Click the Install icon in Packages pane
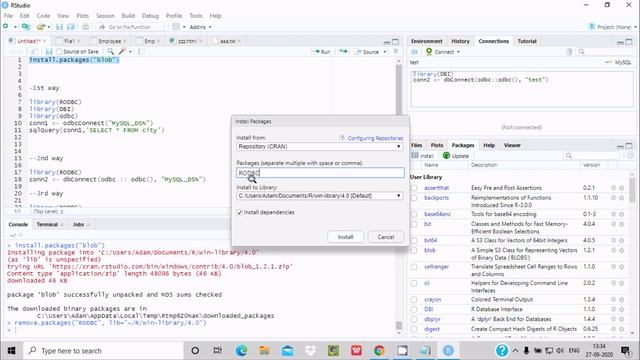Image resolution: width=640 pixels, height=360 pixels. (x=415, y=156)
